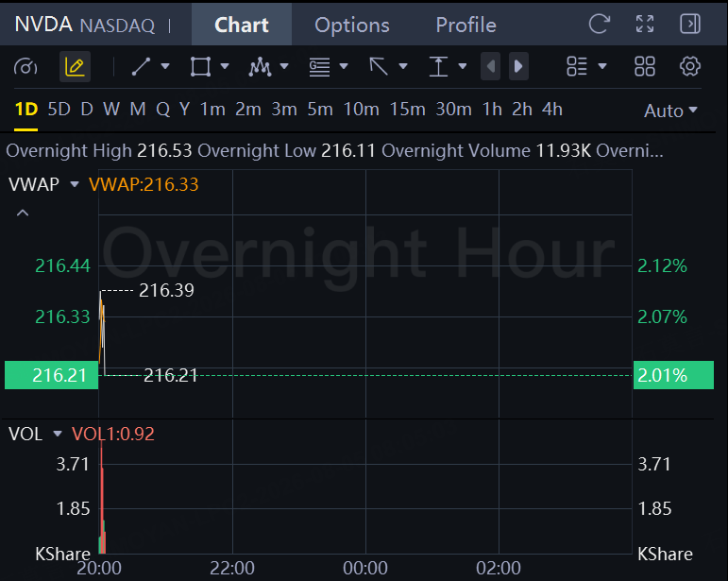This screenshot has width=728, height=581.
Task: Select the quarterly Q timeframe
Action: 163,111
